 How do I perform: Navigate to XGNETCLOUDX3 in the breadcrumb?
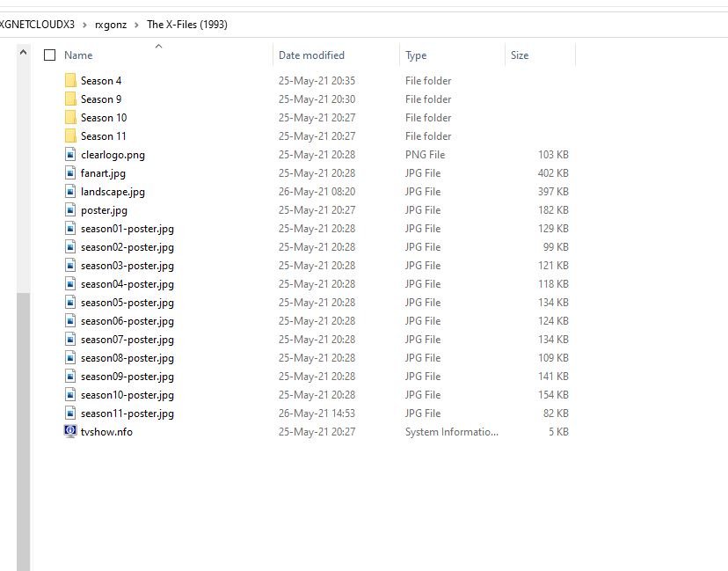pyautogui.click(x=37, y=25)
